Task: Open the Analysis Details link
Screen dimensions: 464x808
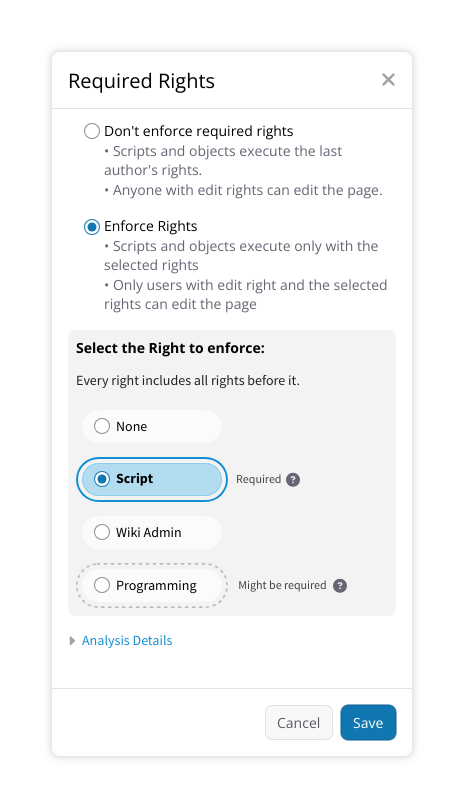Action: click(x=127, y=641)
